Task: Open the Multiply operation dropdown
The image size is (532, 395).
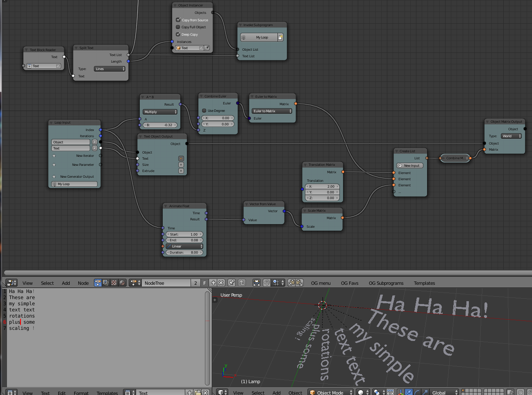Action: point(160,112)
